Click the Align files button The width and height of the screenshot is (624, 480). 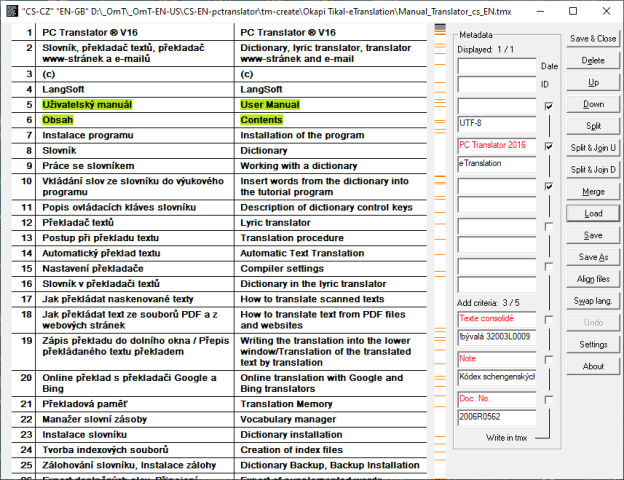pyautogui.click(x=593, y=279)
